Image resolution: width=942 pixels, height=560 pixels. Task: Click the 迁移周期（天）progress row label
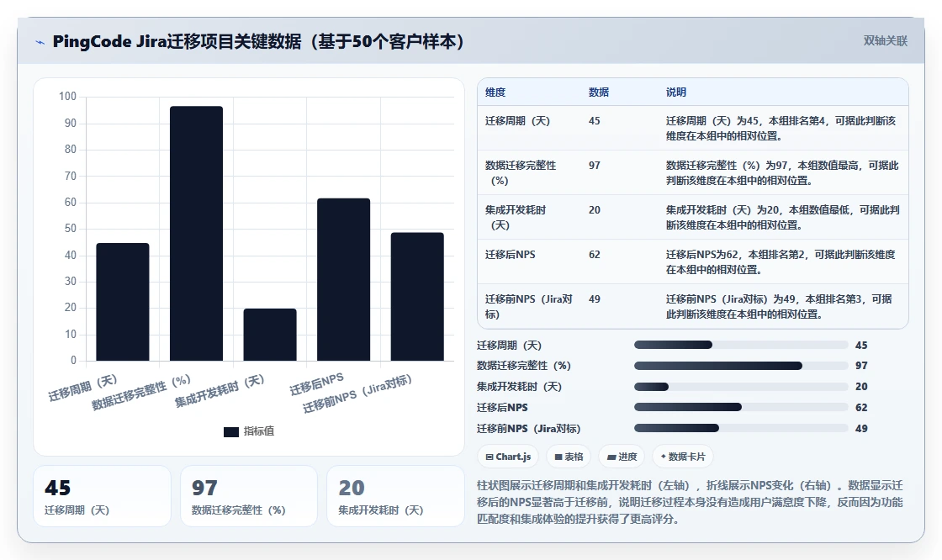(x=510, y=346)
